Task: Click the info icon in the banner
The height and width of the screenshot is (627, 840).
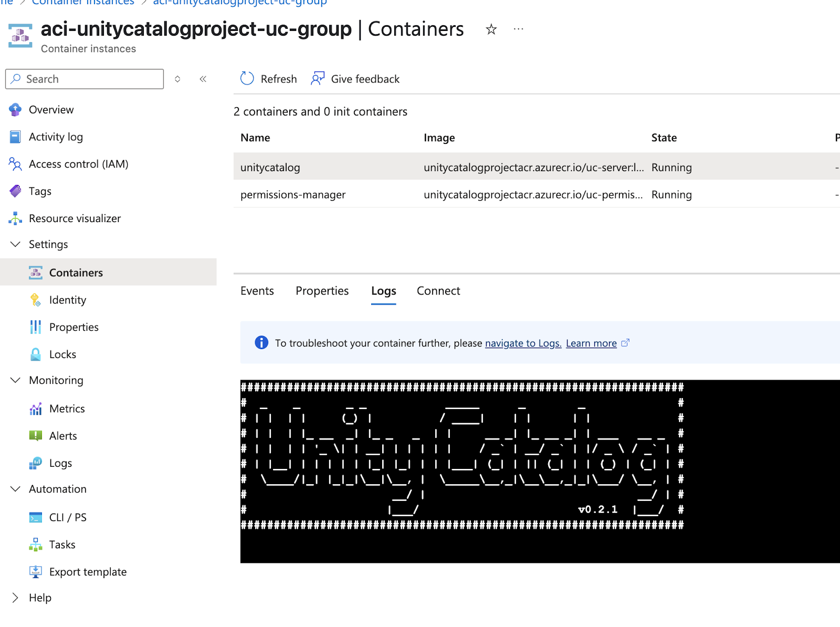Action: (261, 343)
